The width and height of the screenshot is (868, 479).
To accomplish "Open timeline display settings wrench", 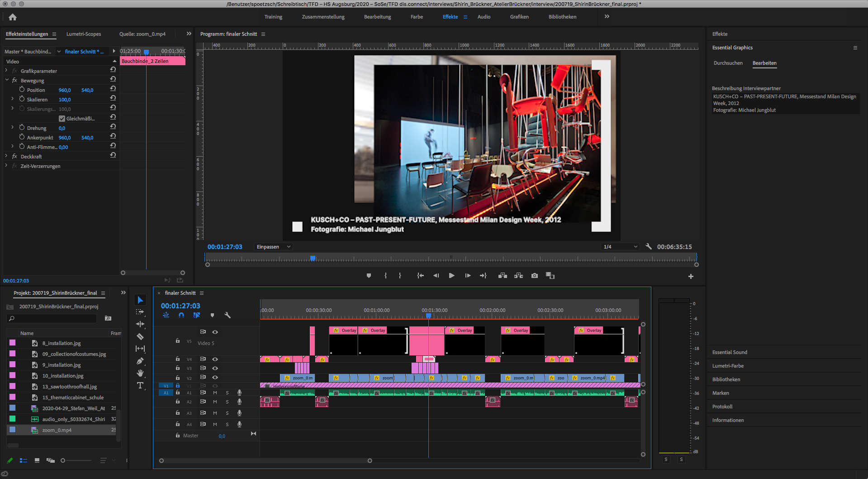I will point(228,315).
